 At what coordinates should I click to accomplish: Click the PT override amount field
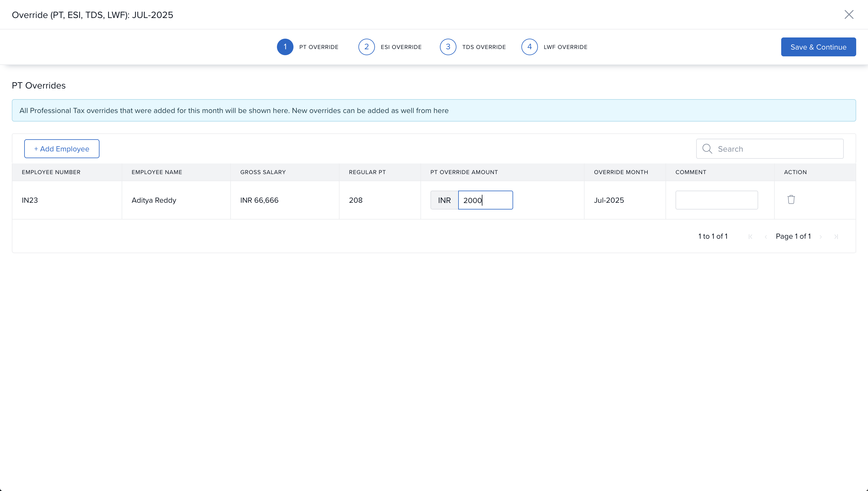click(x=485, y=200)
